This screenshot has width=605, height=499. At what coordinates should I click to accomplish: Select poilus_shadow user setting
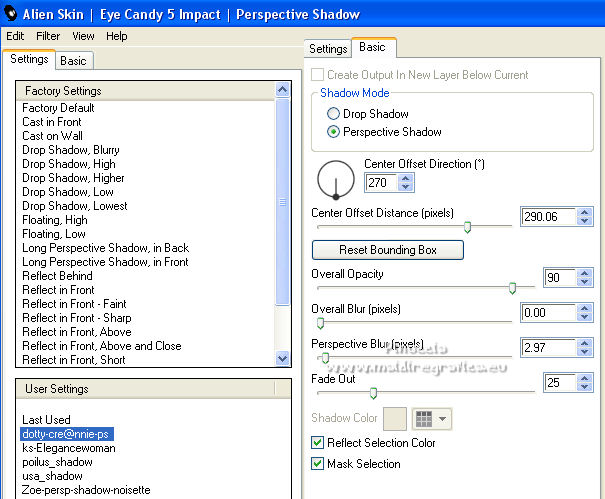click(57, 462)
